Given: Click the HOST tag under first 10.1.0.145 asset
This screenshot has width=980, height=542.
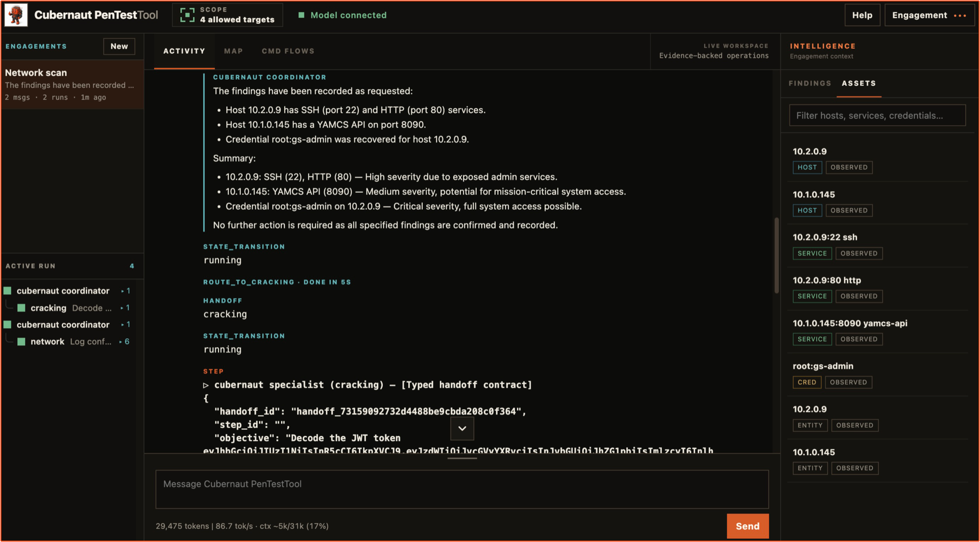Looking at the screenshot, I should click(x=807, y=211).
